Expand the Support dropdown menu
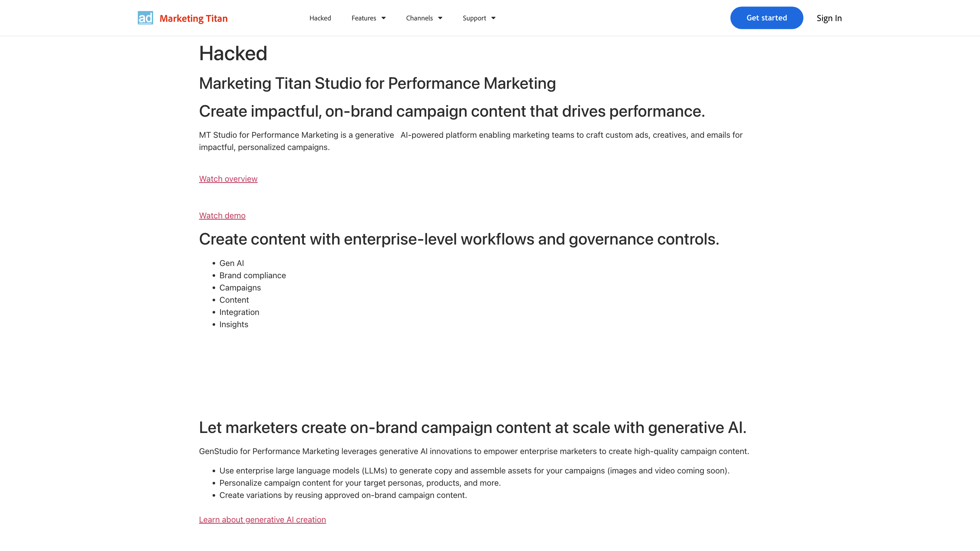Viewport: 980px width, 551px height. tap(474, 18)
